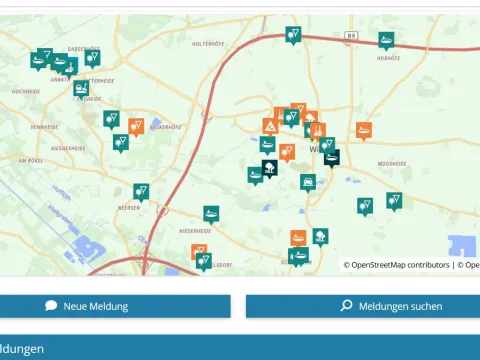Viewport: 480px width, 360px height.
Task: Click the teal car-and-broom marker above Fadheide
Action: click(x=81, y=89)
